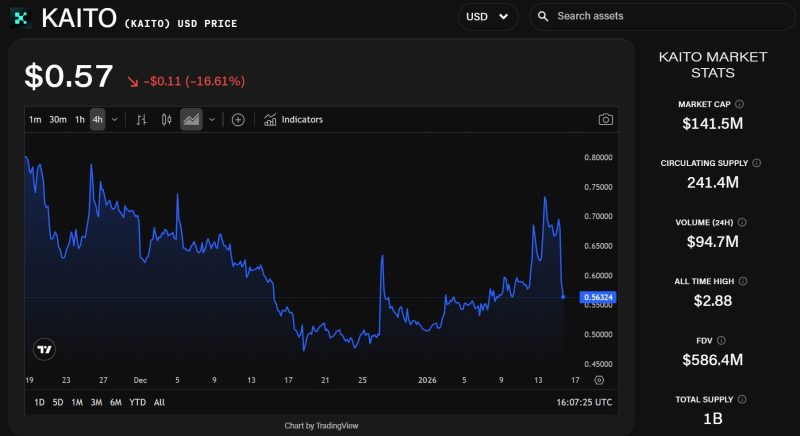Screen dimensions: 800x436
Task: Click the TradingView logo on chart
Action: [x=44, y=349]
